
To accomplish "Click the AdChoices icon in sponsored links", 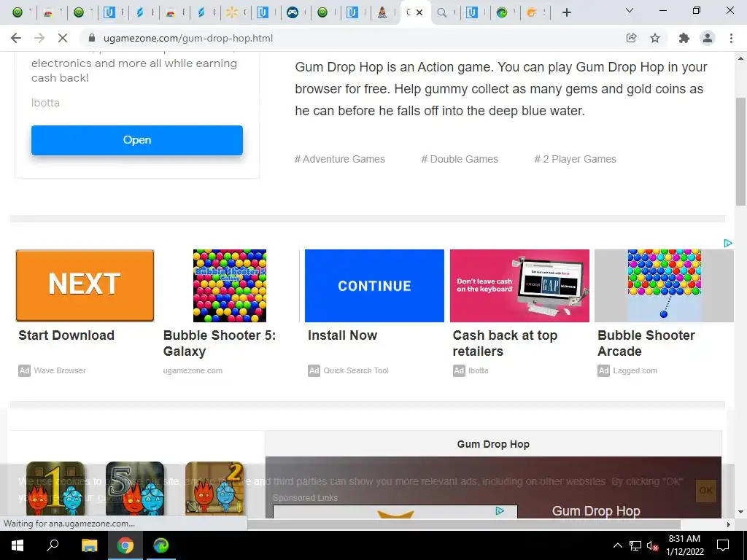I will point(500,511).
